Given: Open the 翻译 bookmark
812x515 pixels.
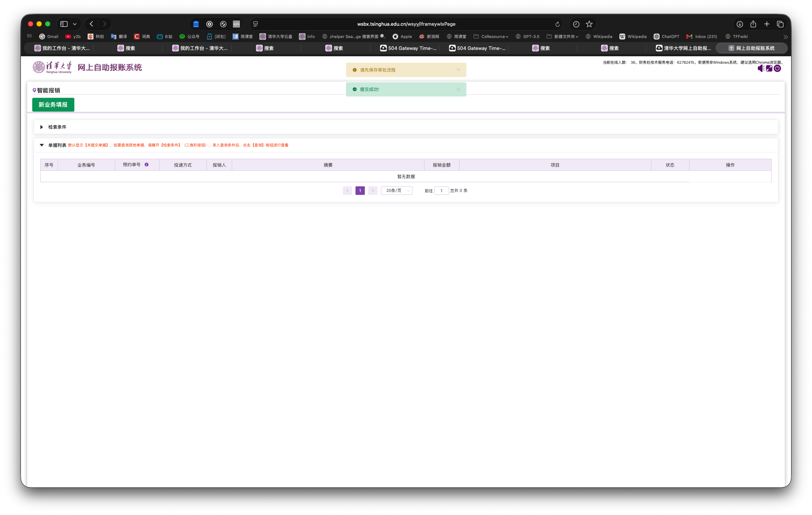Looking at the screenshot, I should [119, 37].
